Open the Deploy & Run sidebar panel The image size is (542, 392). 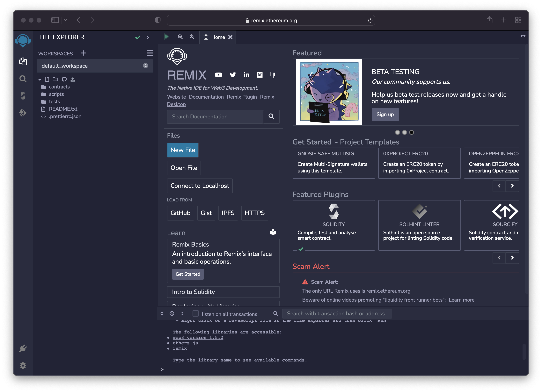coord(23,113)
